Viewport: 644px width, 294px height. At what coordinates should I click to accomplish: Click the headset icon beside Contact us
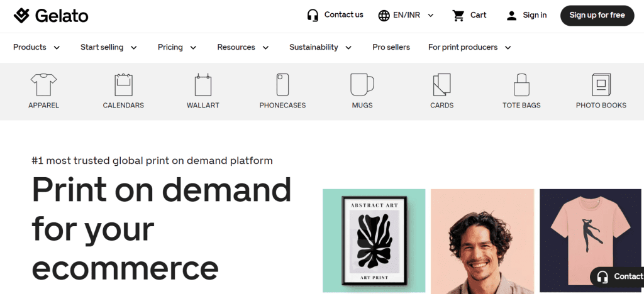tap(313, 16)
